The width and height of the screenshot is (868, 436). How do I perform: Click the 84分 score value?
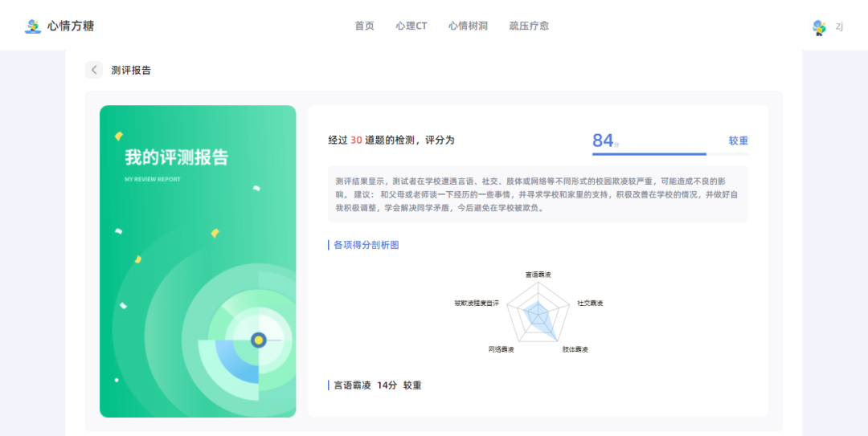[x=606, y=141]
